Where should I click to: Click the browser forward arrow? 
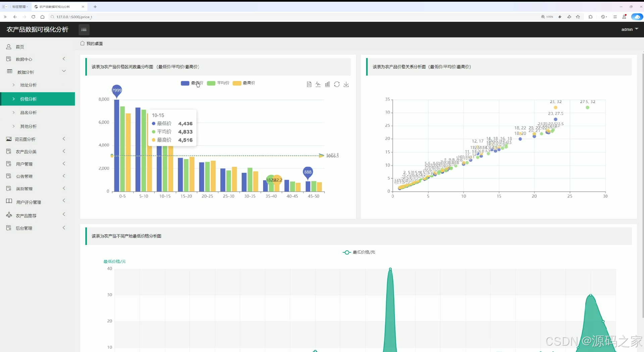tap(24, 17)
